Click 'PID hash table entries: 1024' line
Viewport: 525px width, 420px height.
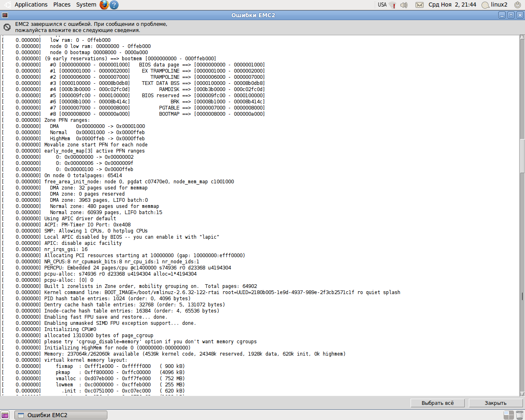pos(117,299)
